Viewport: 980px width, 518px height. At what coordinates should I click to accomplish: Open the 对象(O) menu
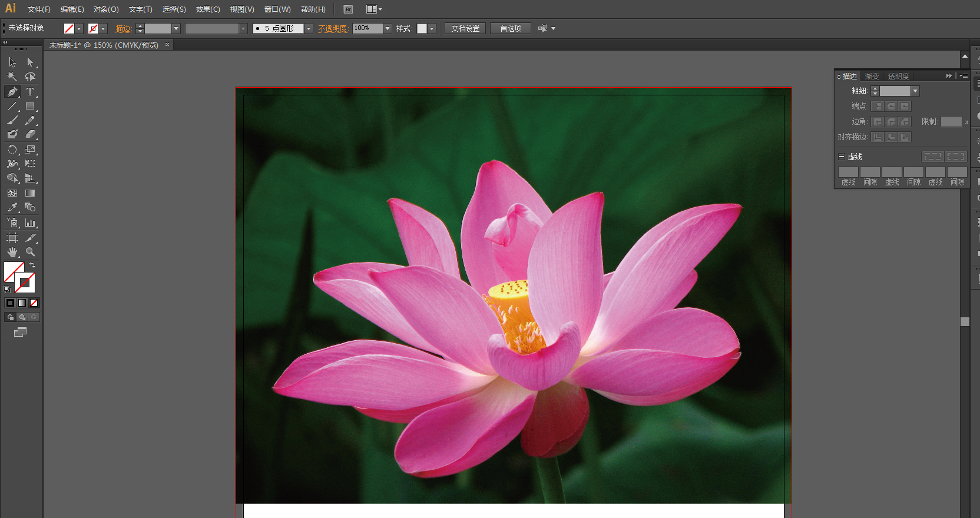coord(106,9)
